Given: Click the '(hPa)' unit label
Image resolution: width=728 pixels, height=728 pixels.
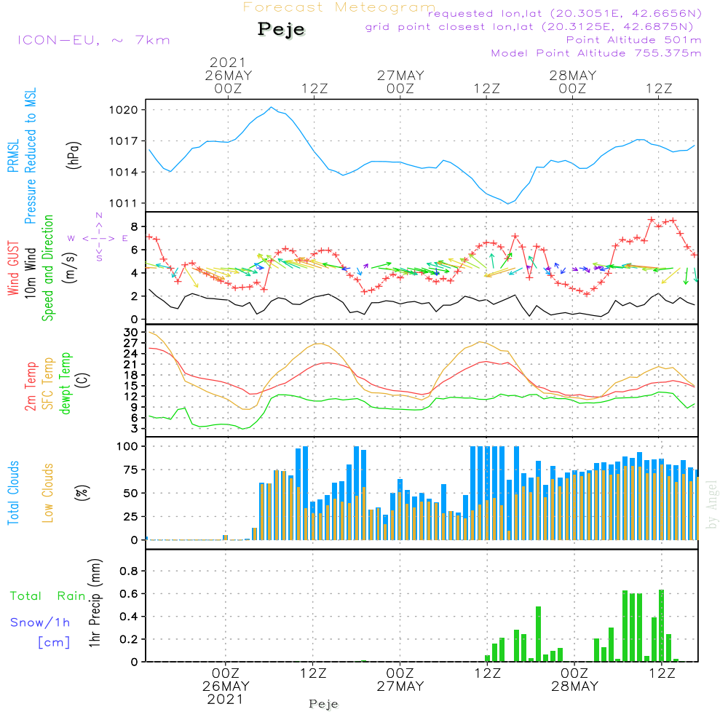Looking at the screenshot, I should pos(74,156).
